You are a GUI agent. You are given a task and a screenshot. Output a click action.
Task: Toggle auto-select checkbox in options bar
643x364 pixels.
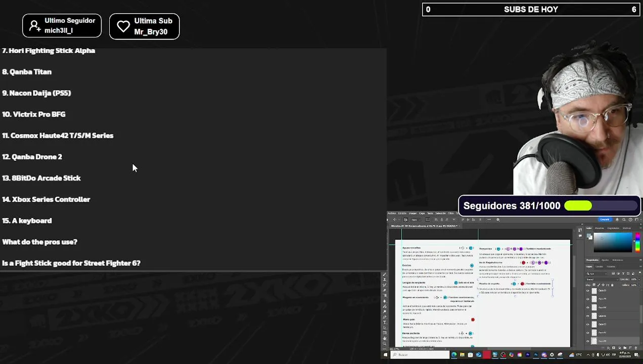point(405,219)
